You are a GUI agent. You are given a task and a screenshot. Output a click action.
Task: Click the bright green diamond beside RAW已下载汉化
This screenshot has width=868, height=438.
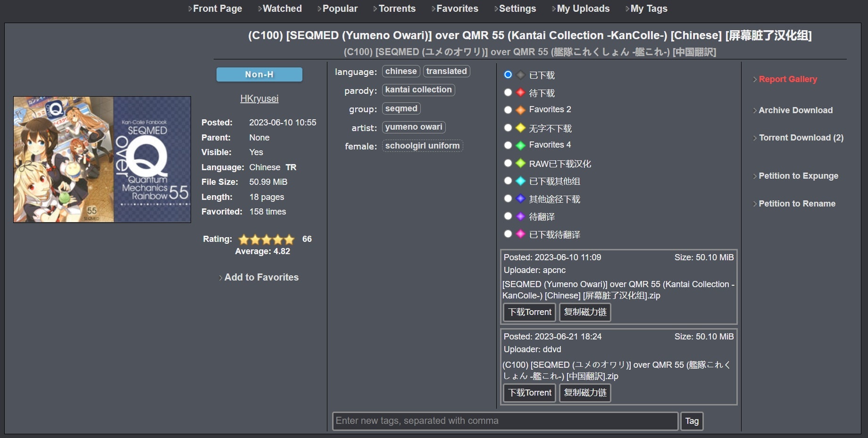click(x=520, y=163)
